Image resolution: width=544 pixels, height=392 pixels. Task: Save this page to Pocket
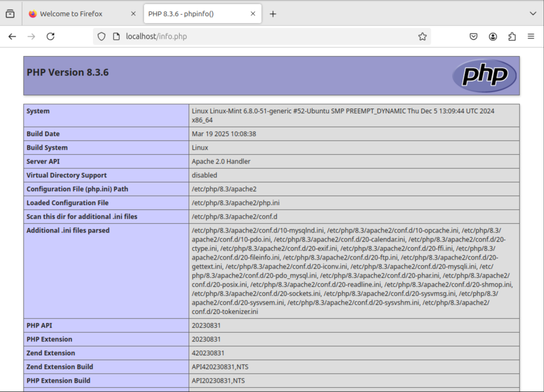point(473,36)
